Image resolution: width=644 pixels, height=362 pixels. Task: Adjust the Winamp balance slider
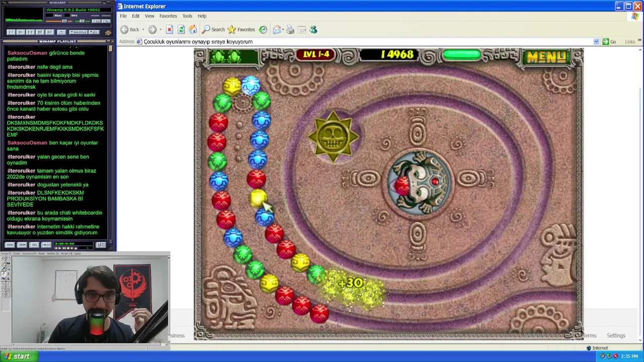click(x=82, y=21)
